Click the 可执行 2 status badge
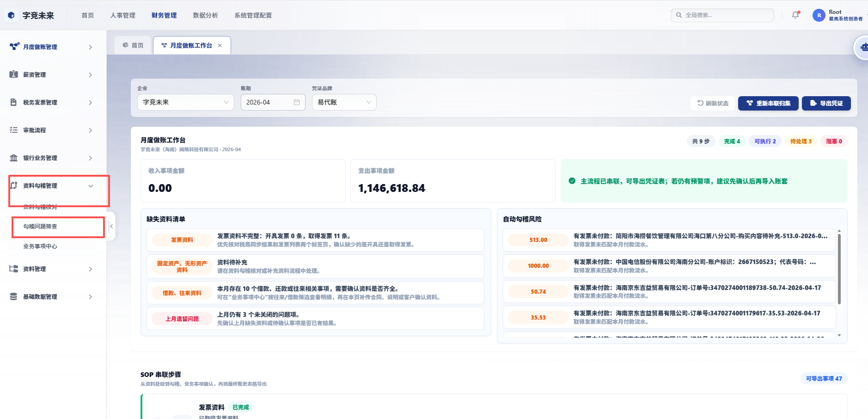868x419 pixels. coord(765,142)
